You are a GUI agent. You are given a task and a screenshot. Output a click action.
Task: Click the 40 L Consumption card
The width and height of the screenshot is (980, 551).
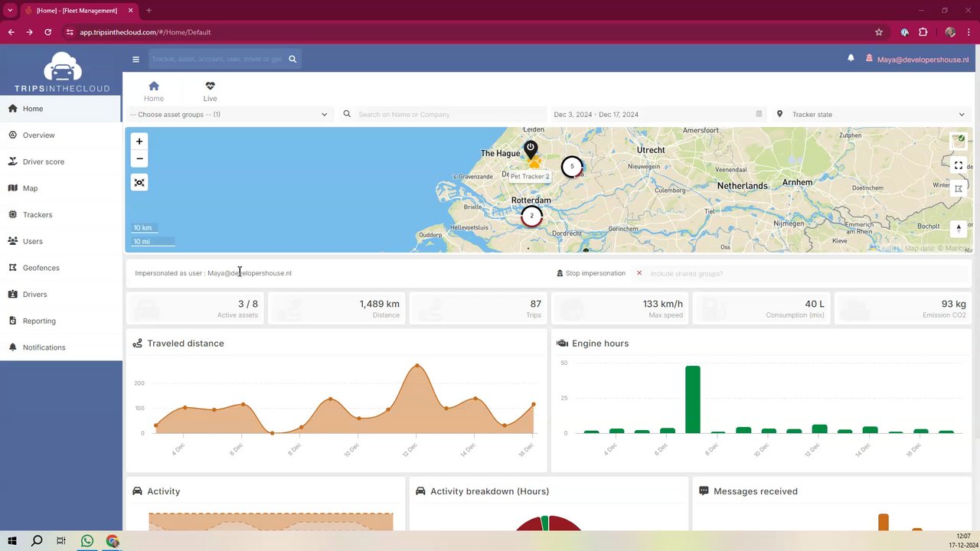[762, 308]
